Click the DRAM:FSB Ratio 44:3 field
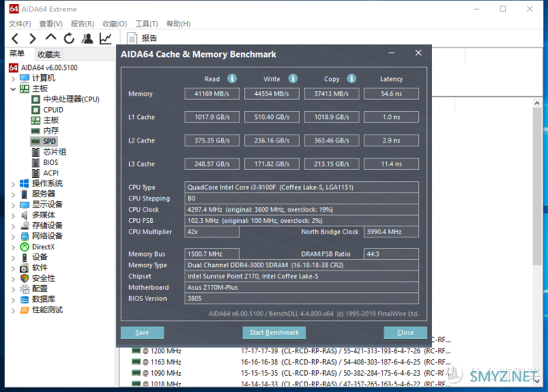 [391, 254]
